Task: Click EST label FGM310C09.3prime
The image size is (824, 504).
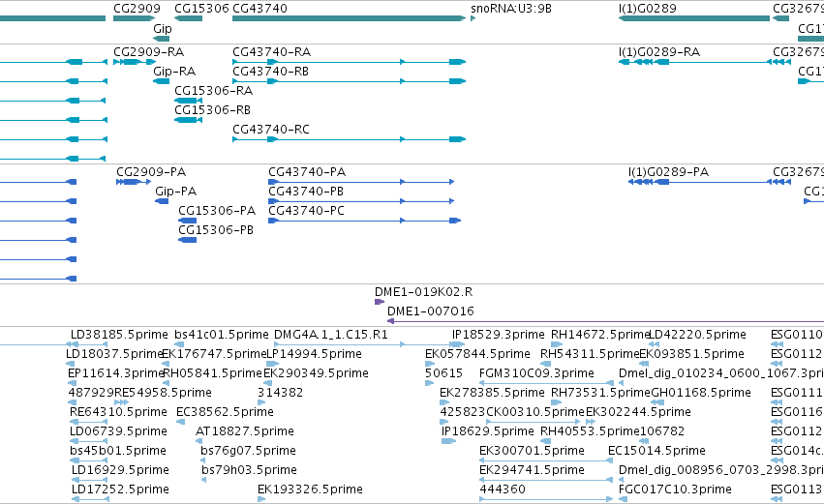Action: 536,373
